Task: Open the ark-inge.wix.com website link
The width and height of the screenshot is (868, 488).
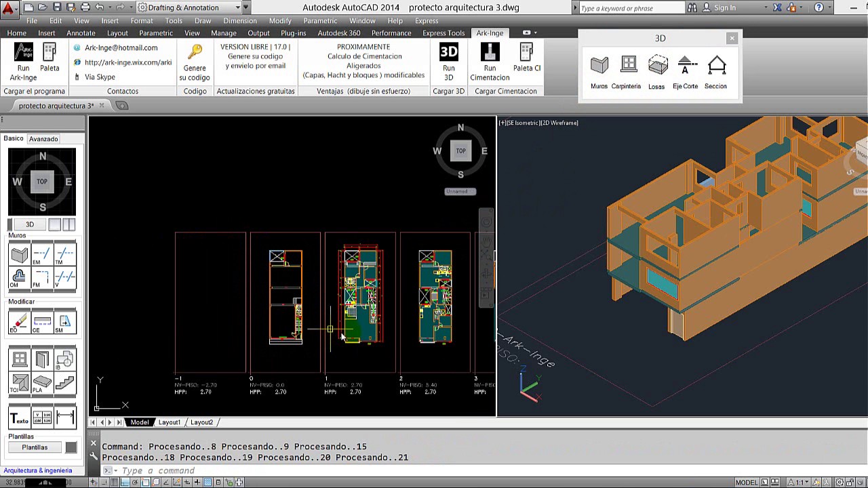Action: click(127, 62)
